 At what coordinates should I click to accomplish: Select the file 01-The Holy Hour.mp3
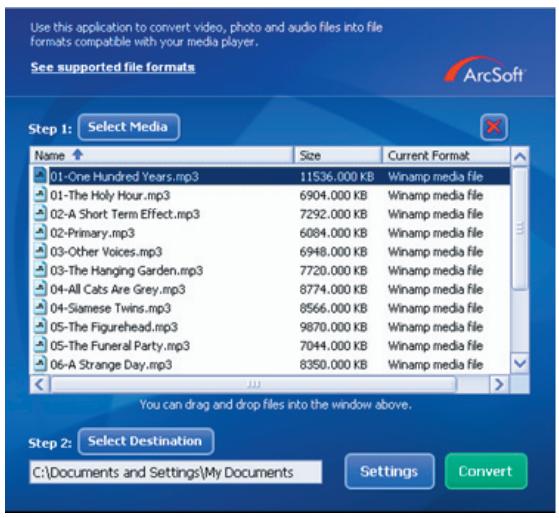[x=110, y=195]
